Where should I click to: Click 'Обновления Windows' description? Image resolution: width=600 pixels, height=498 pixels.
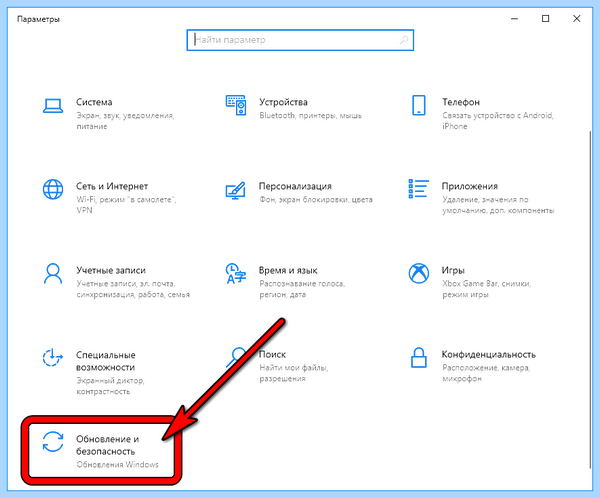tap(117, 465)
